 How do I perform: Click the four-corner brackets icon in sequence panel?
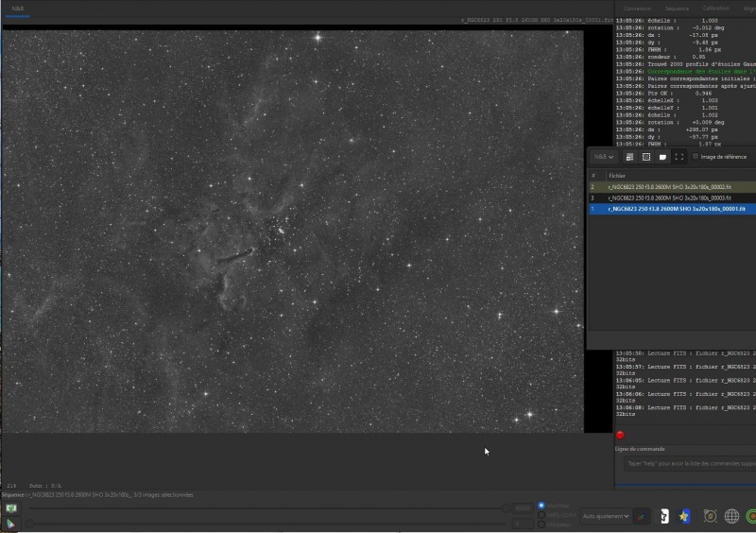(679, 157)
